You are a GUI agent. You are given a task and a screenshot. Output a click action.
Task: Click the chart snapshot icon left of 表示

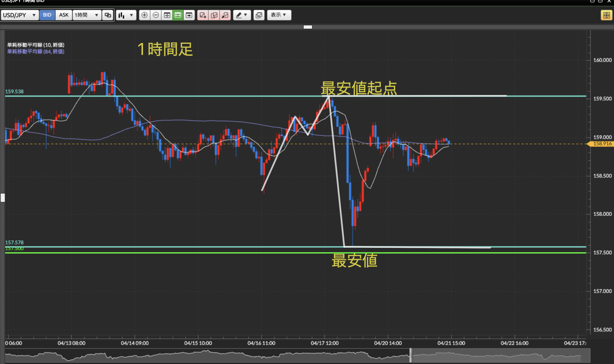point(259,15)
